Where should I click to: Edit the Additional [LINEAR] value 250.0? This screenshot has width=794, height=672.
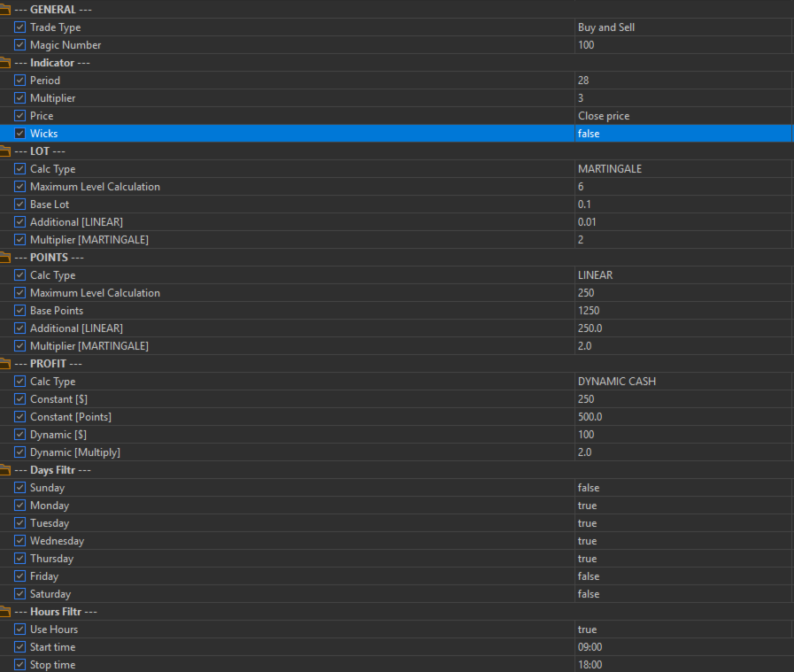pos(683,328)
